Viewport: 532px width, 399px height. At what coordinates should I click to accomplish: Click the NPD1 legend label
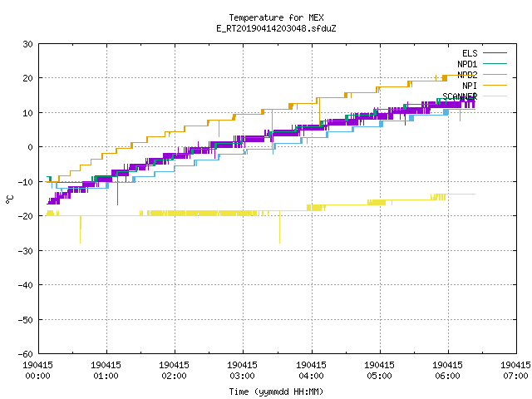pos(467,64)
